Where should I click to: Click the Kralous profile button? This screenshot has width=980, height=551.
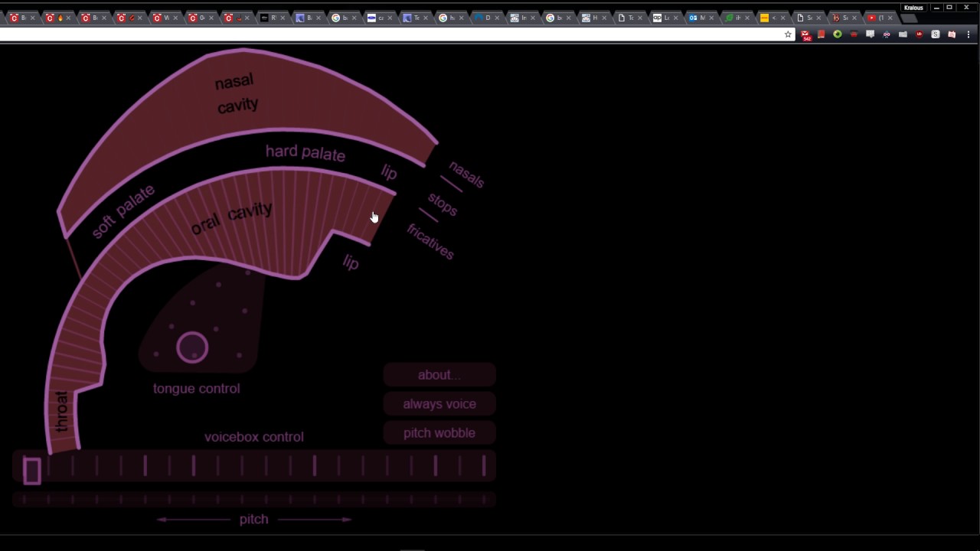pyautogui.click(x=913, y=8)
